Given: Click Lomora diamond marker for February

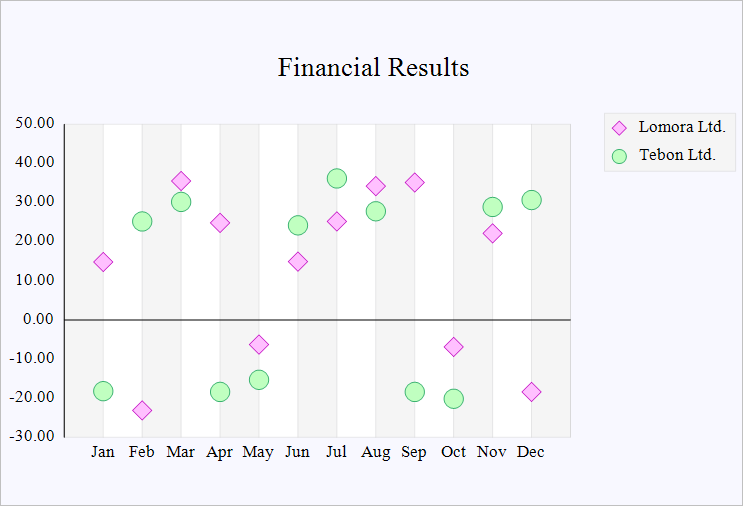Looking at the screenshot, I should pos(142,410).
